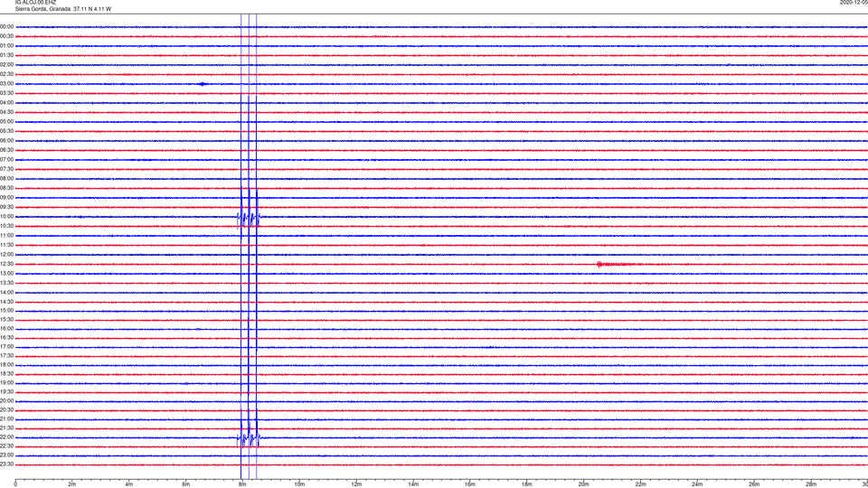Image resolution: width=868 pixels, height=488 pixels.
Task: Click the blue burst on the 10:00 trace
Action: pos(249,219)
